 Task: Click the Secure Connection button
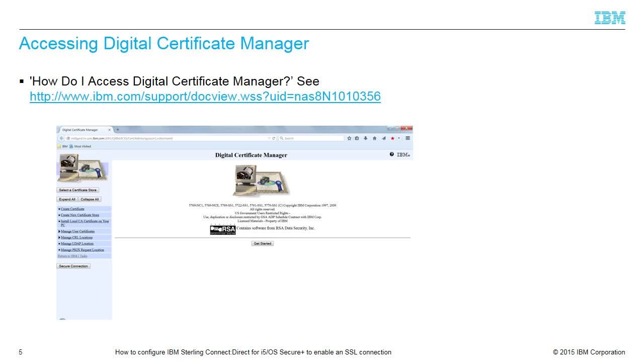tap(73, 266)
